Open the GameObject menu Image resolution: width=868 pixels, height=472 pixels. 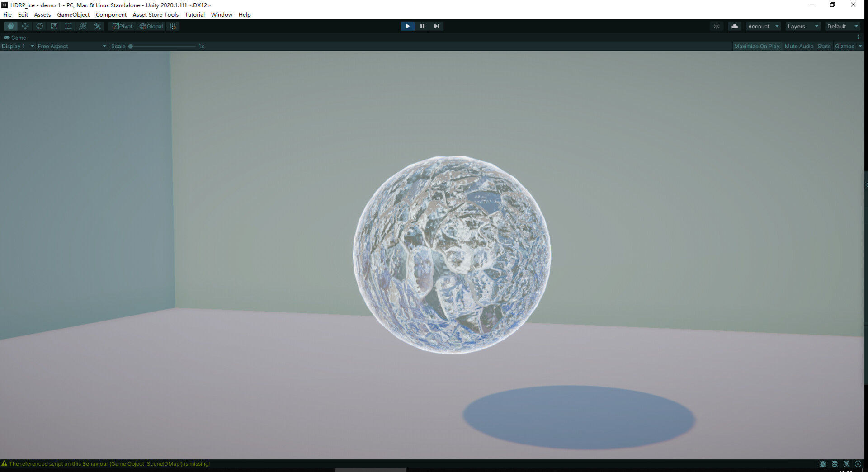[x=73, y=14]
